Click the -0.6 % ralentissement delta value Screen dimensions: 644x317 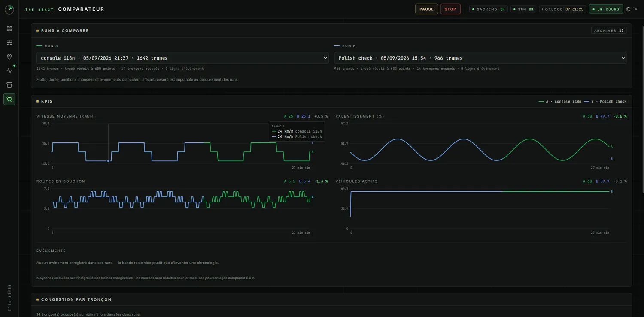coord(620,116)
